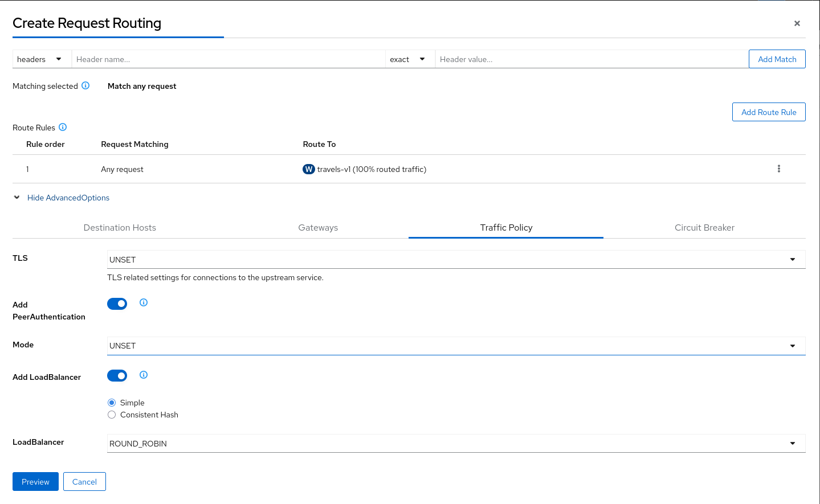The width and height of the screenshot is (820, 504).
Task: Expand the PeerAuthentication Mode dropdown
Action: tap(456, 346)
